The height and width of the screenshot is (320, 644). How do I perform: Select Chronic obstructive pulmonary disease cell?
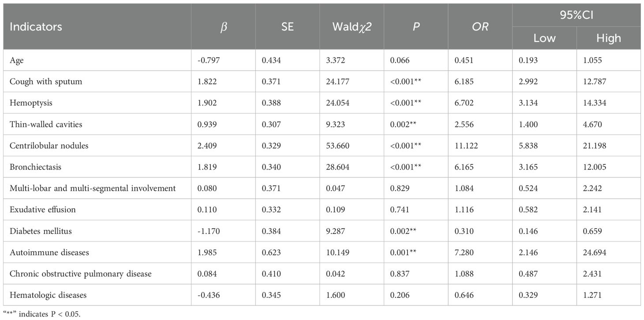(x=81, y=274)
